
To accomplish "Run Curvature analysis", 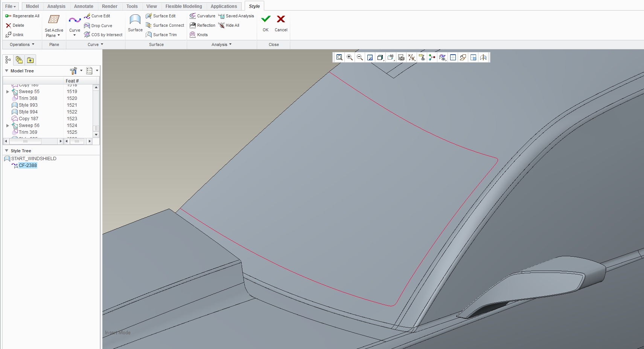I will coord(202,16).
